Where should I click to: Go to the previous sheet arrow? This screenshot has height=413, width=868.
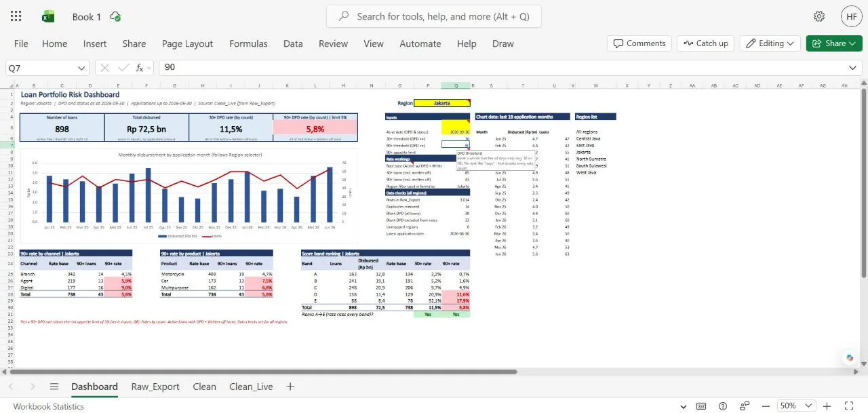pyautogui.click(x=11, y=387)
